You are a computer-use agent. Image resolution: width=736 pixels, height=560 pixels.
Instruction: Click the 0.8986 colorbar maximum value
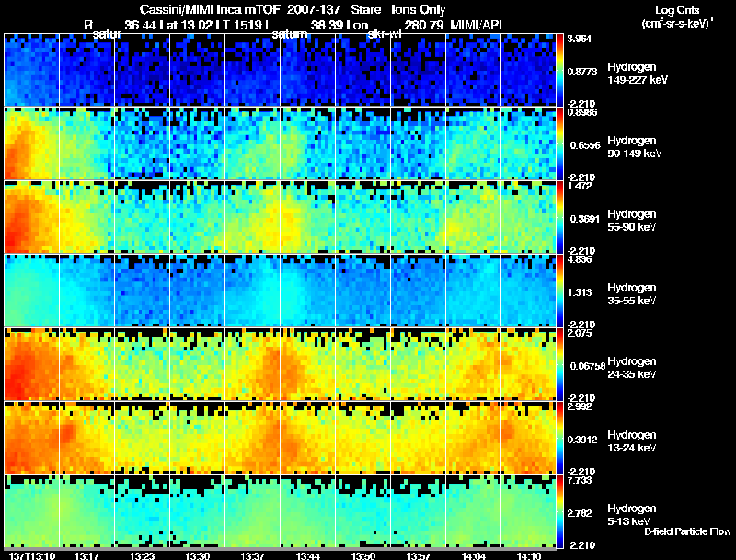(582, 112)
